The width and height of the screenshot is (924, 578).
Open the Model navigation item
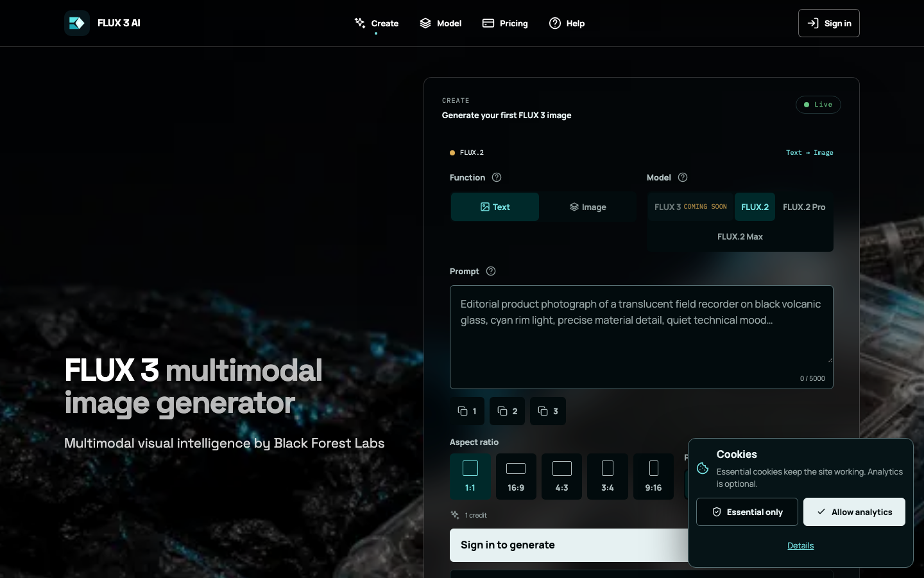pos(441,23)
